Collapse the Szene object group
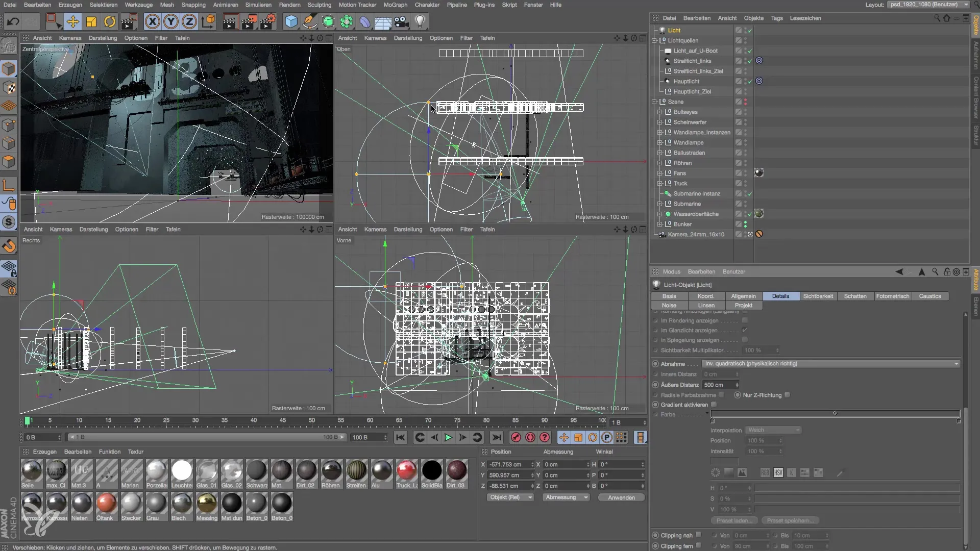The height and width of the screenshot is (551, 980). tap(654, 102)
